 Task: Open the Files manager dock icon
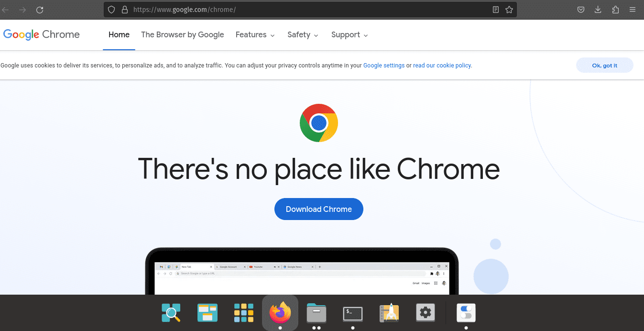point(317,313)
